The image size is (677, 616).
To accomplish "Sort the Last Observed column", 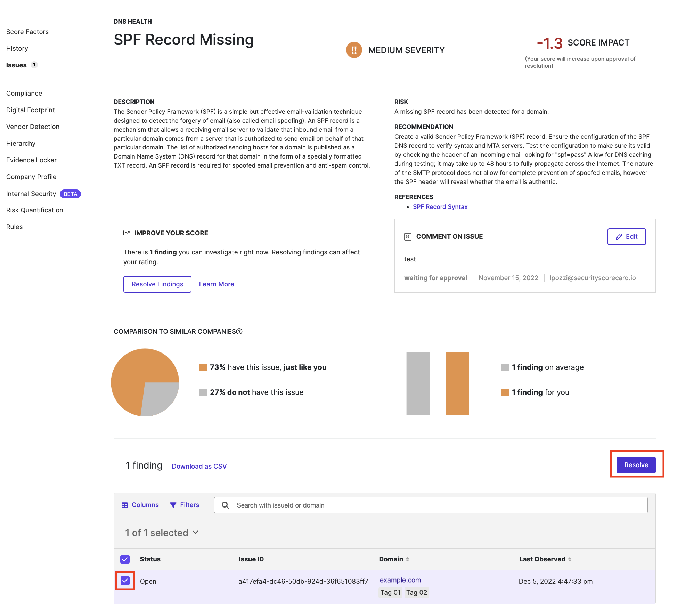I will coord(570,559).
